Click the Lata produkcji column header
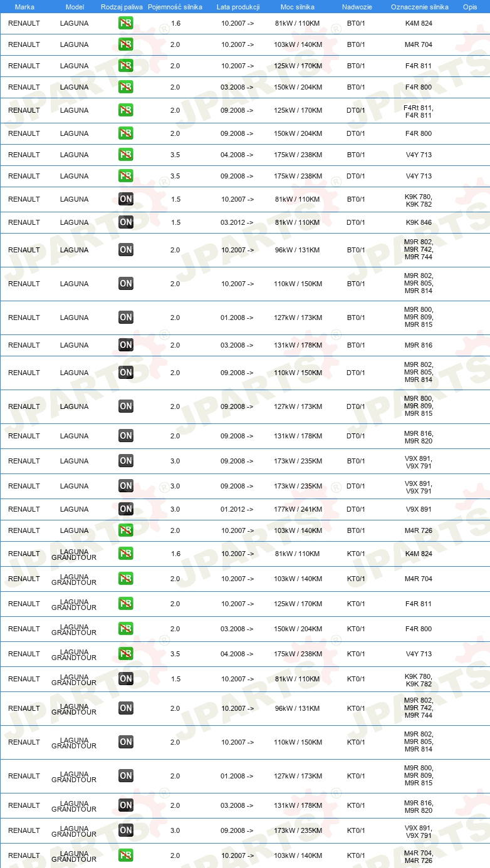 pyautogui.click(x=238, y=7)
